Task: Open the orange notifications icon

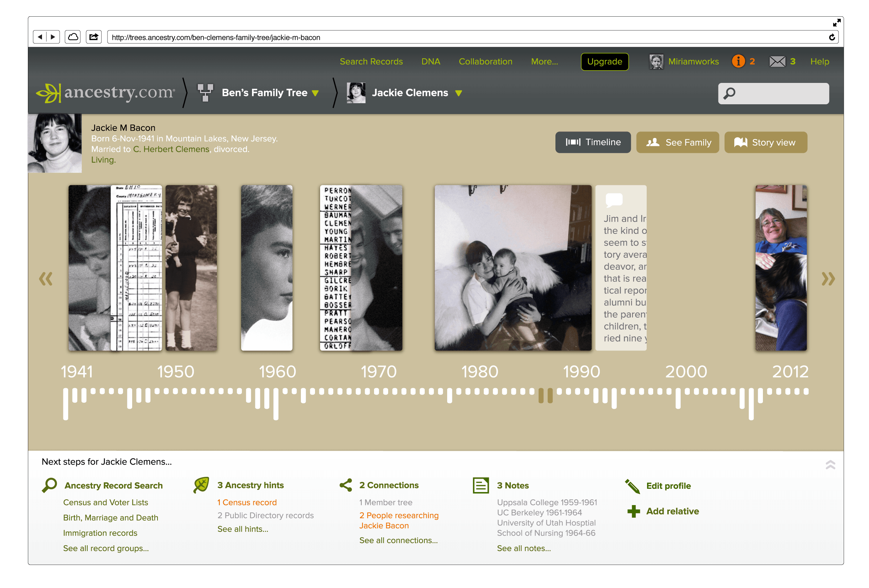Action: [738, 61]
